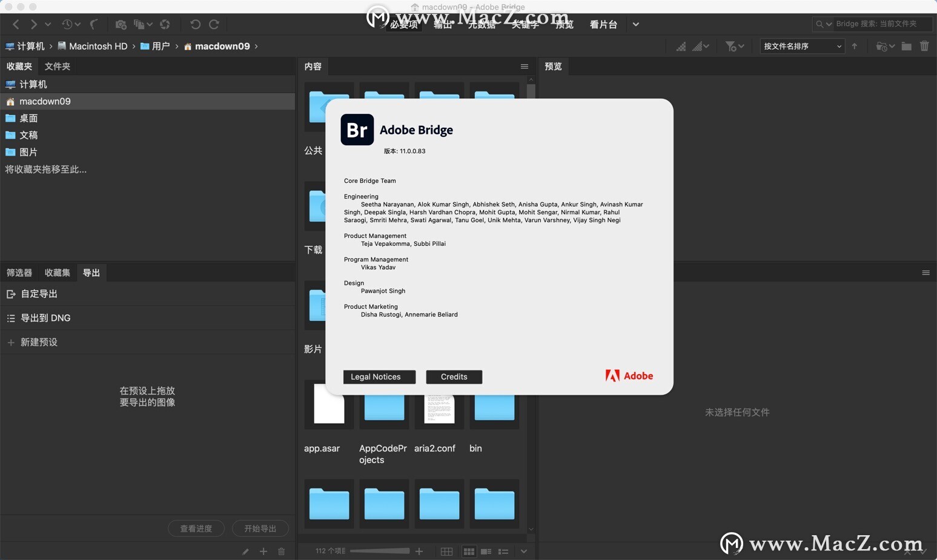Toggle ascending sort order arrow
Screen dimensions: 937x560
855,46
